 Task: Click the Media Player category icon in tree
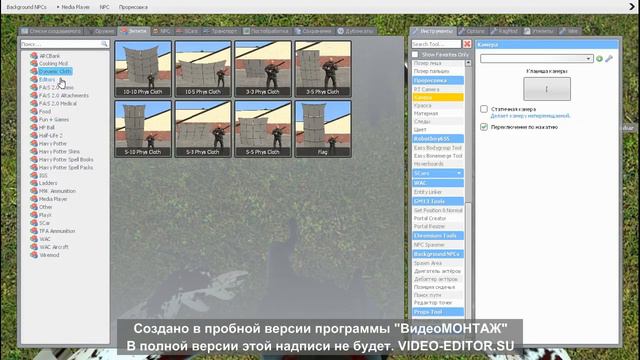pyautogui.click(x=34, y=199)
